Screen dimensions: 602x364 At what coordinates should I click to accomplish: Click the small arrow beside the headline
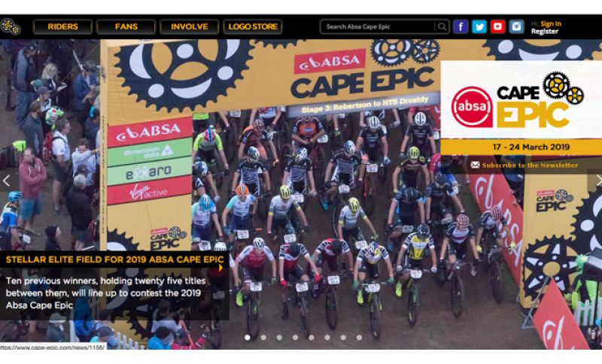click(220, 268)
